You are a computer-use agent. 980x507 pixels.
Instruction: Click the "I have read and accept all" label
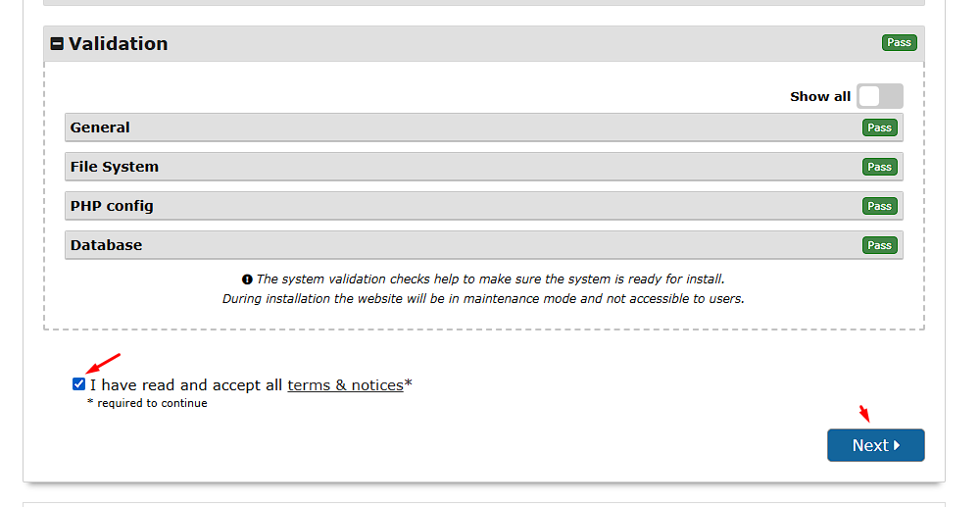186,385
